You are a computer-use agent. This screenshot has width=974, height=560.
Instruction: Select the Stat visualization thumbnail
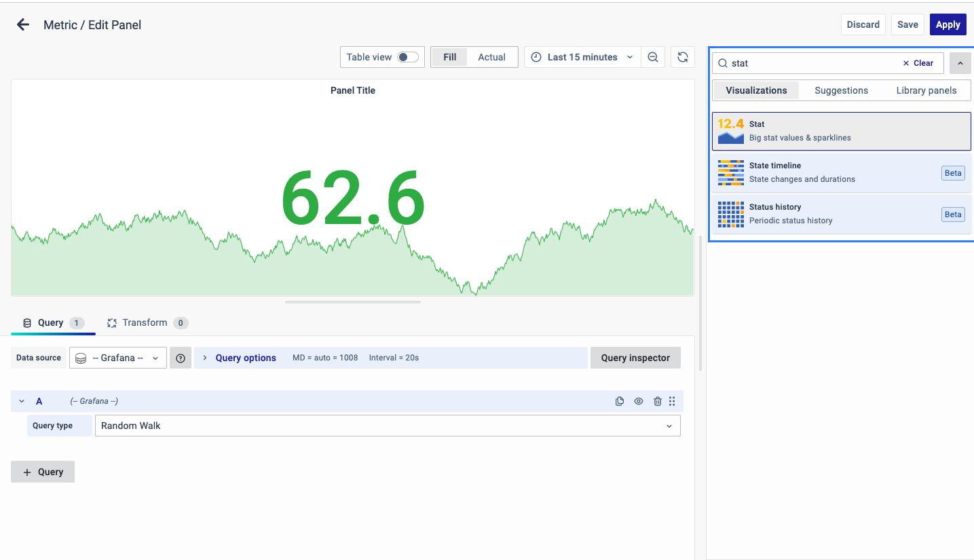[731, 131]
